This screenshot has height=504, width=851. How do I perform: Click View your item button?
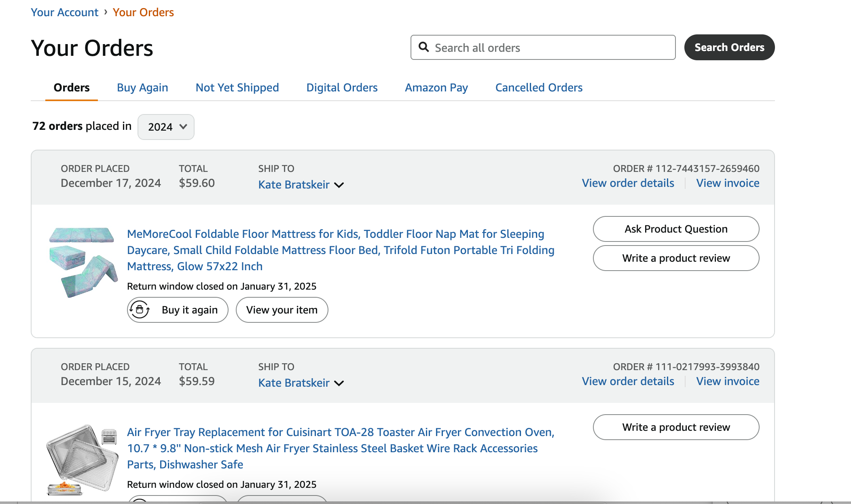[x=282, y=310]
